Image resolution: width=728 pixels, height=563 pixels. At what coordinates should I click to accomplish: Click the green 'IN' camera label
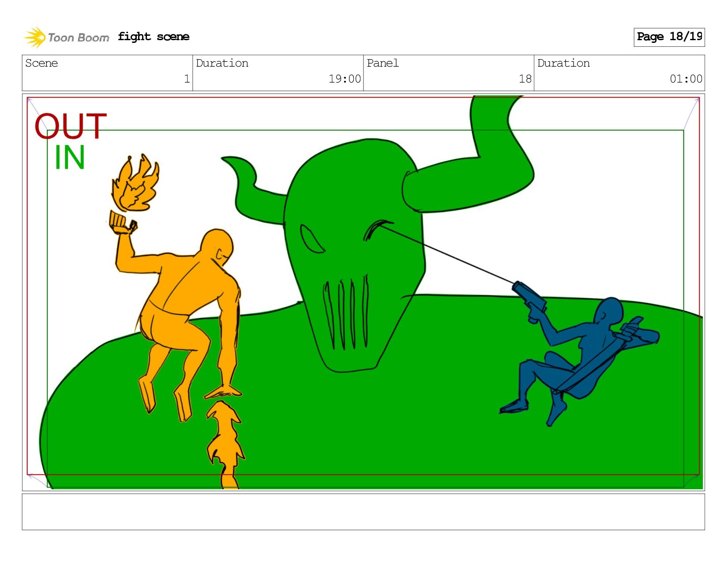(70, 158)
